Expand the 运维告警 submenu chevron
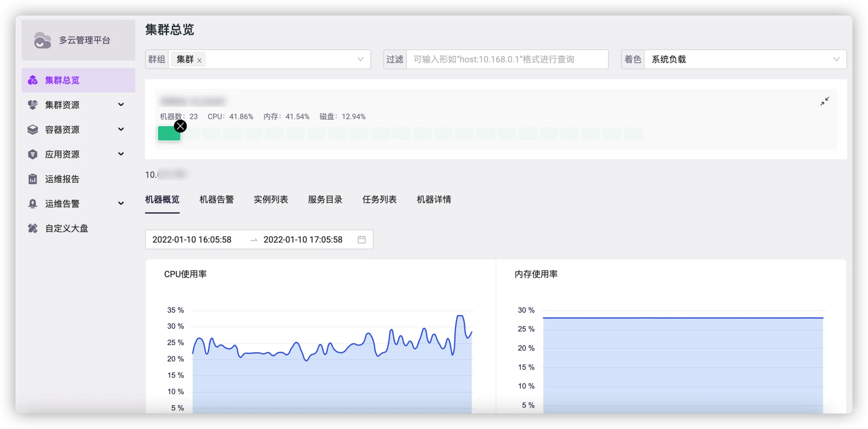 click(121, 204)
